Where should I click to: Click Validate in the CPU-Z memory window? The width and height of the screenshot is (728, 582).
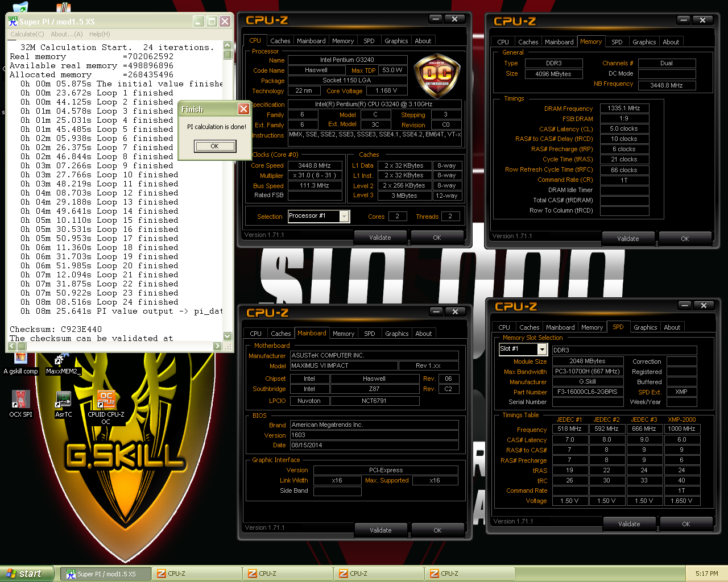pyautogui.click(x=628, y=239)
